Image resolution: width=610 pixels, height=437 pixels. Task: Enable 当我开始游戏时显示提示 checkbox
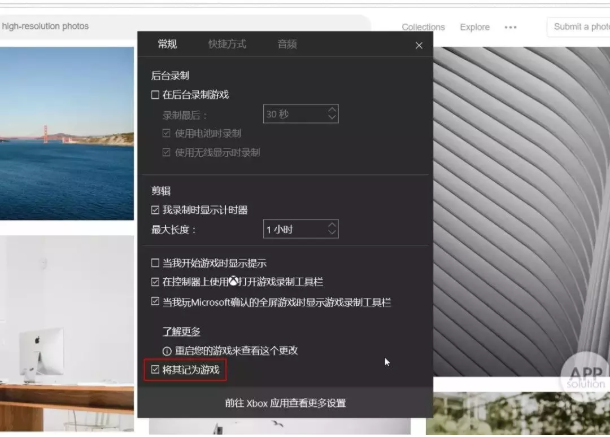(155, 263)
